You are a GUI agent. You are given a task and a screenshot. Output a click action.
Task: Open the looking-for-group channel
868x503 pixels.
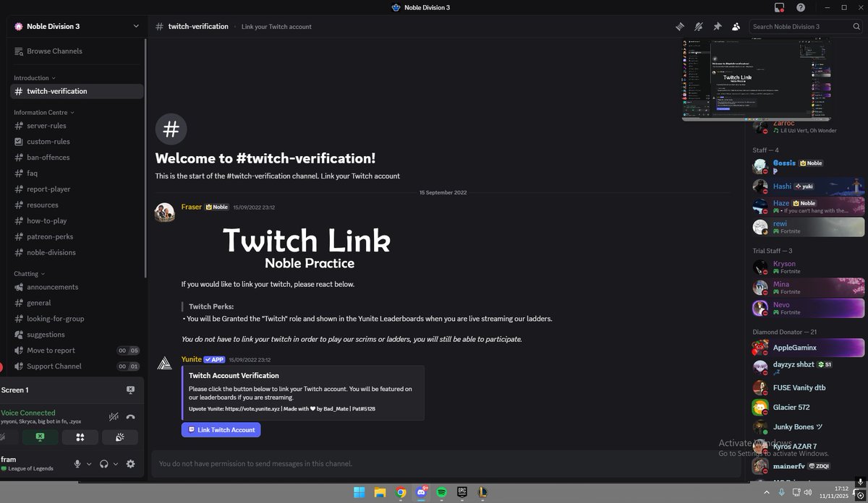click(77, 319)
